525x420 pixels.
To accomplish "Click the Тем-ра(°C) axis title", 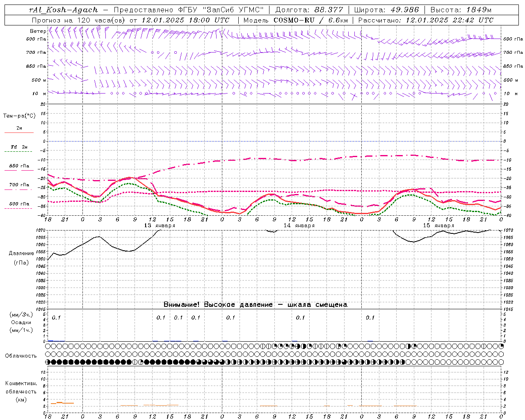I will (x=19, y=116).
